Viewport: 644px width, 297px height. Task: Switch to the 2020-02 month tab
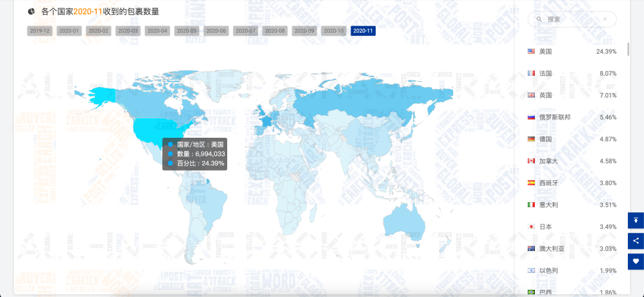(98, 31)
